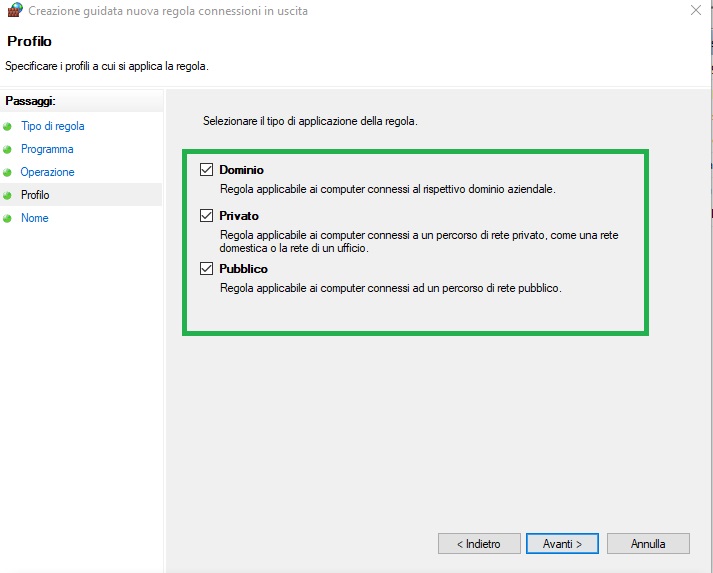Click the Indietro button
Viewport: 713px width, 573px height.
[x=479, y=543]
